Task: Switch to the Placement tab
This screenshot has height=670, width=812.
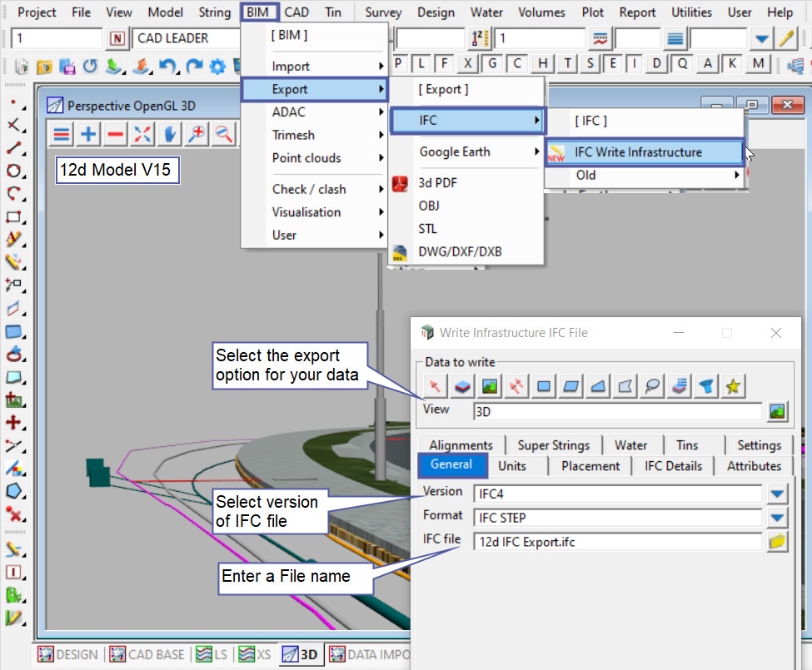Action: coord(590,466)
